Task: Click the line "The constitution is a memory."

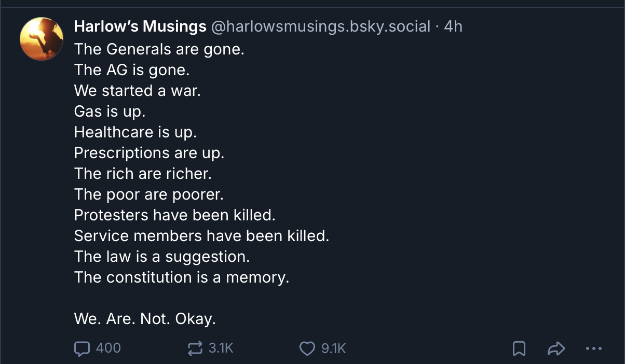Action: (181, 277)
